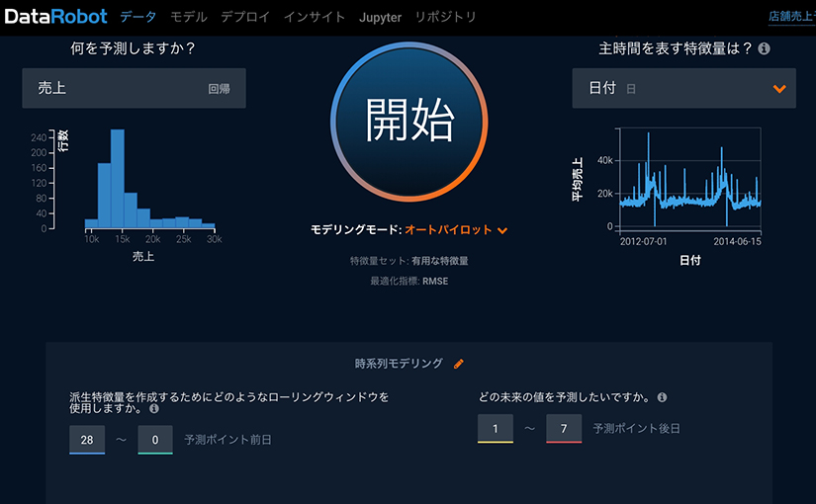Click the rolling window end field 0
Screen dimensions: 816x504
(x=155, y=440)
